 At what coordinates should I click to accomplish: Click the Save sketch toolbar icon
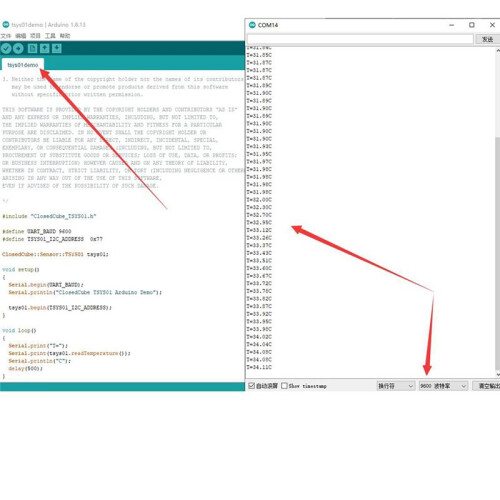[57, 49]
